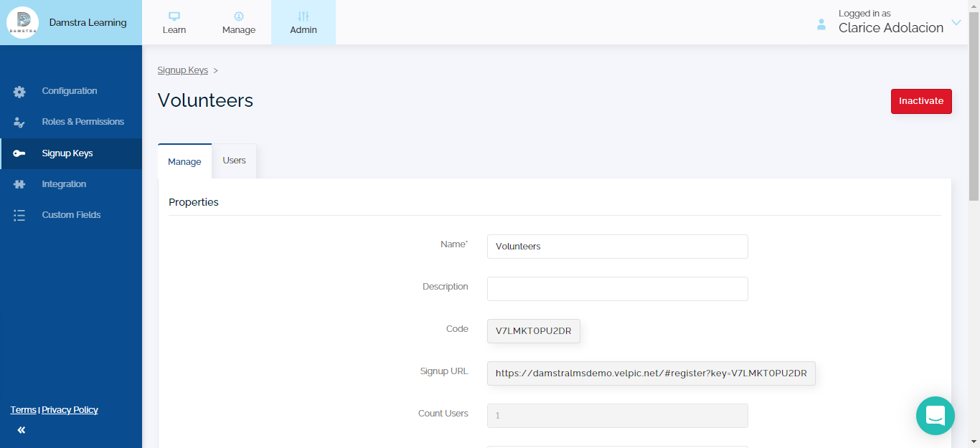Go to Configuration in sidebar

click(71, 91)
